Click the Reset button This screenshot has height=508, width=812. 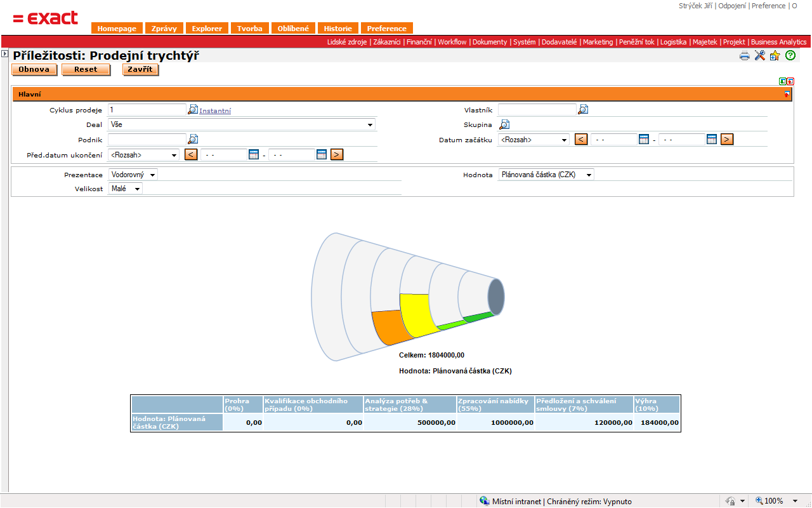(86, 69)
